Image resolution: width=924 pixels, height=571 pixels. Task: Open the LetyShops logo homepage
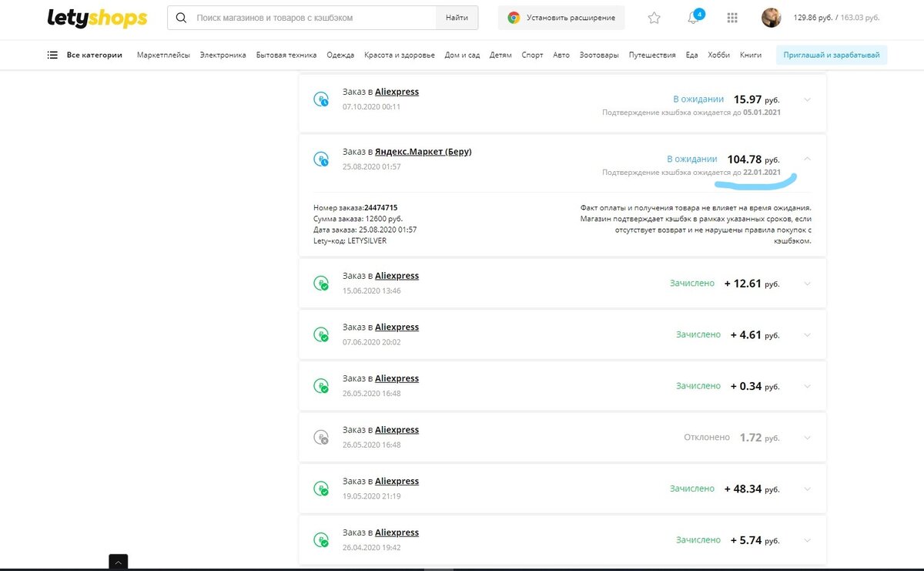click(97, 18)
